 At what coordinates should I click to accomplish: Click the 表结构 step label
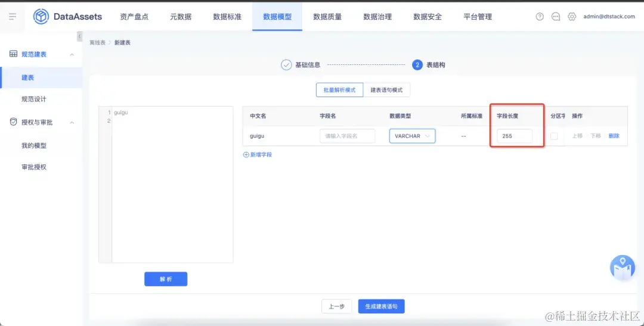coord(436,65)
